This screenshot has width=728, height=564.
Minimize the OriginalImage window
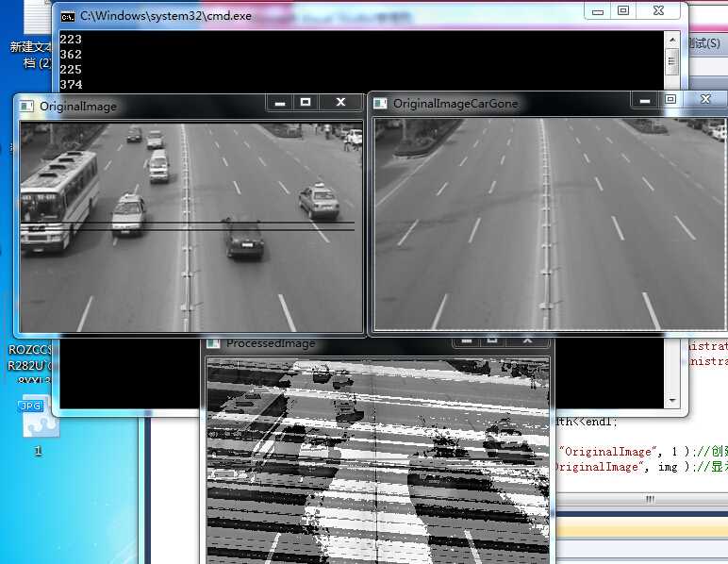(x=280, y=102)
